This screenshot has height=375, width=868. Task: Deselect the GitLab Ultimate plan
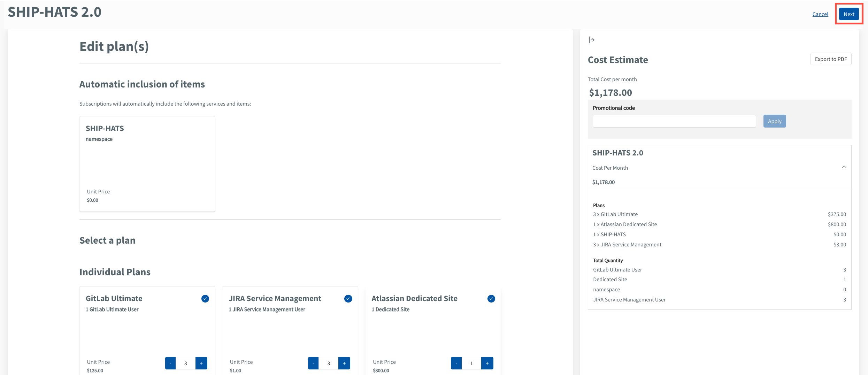pyautogui.click(x=205, y=298)
